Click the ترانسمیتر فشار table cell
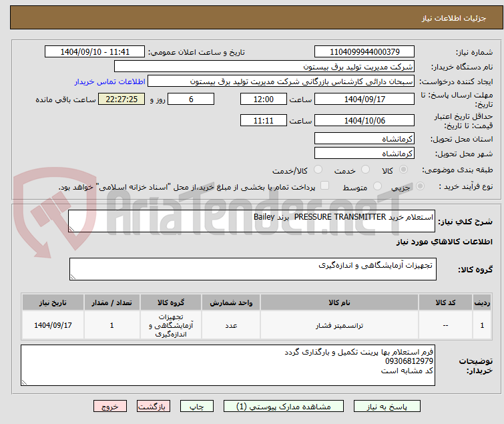The height and width of the screenshot is (424, 504). [339, 325]
